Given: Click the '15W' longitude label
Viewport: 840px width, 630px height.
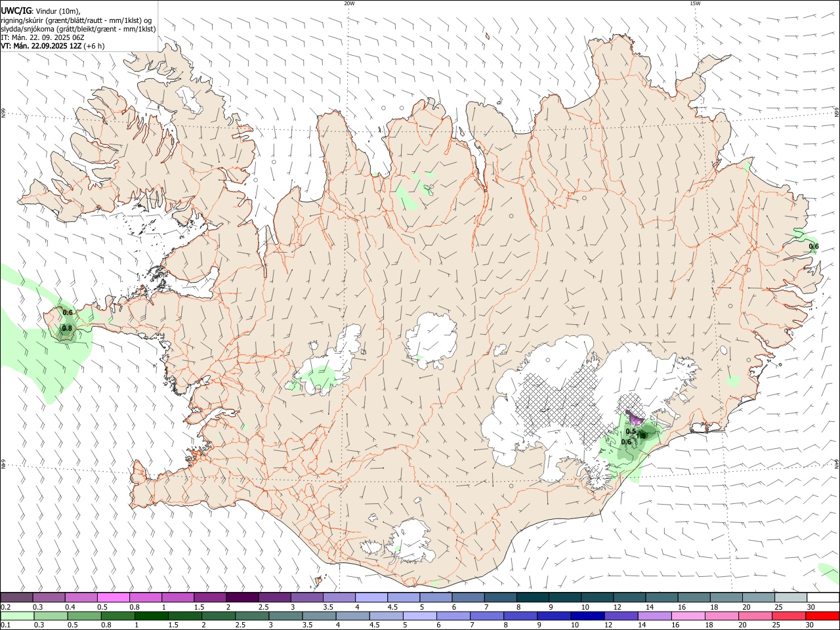Looking at the screenshot, I should pos(695,3).
